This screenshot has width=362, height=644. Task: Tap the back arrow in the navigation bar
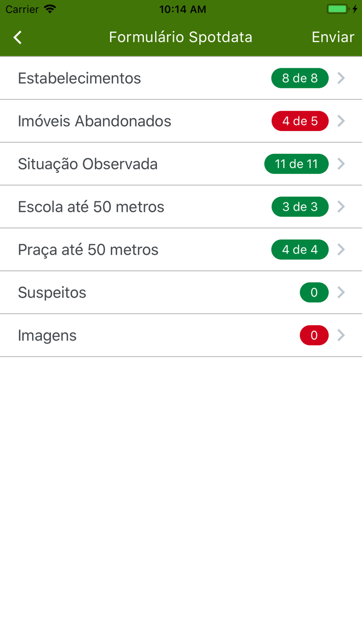pyautogui.click(x=17, y=37)
